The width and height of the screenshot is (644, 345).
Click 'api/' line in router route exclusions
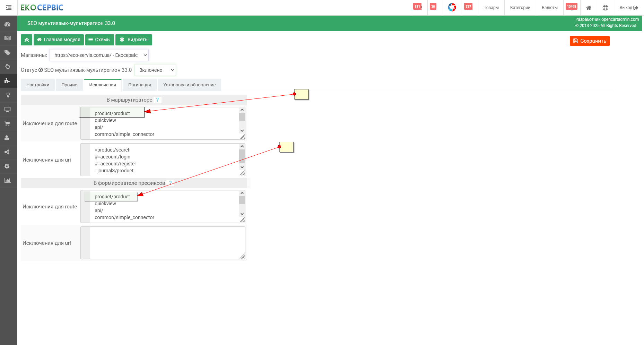pos(99,127)
